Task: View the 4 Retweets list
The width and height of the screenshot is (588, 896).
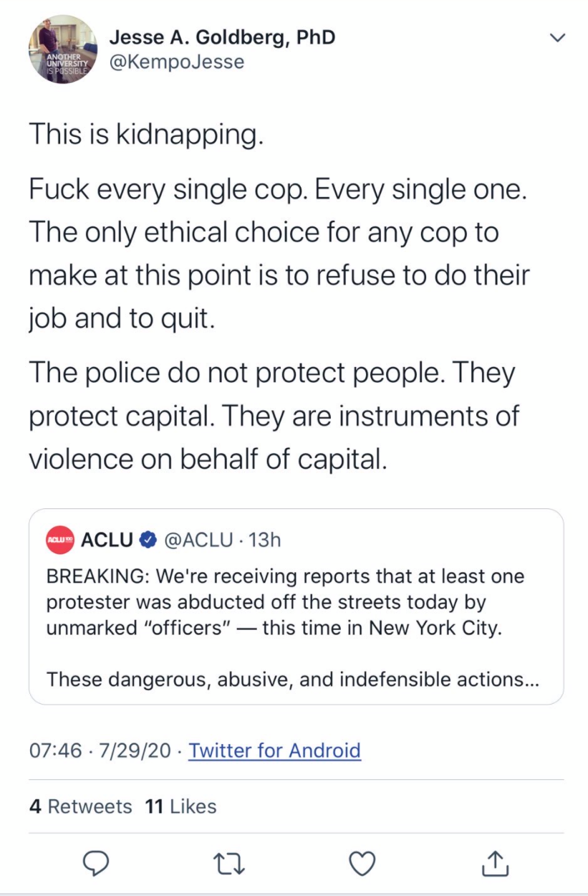Action: point(81,806)
